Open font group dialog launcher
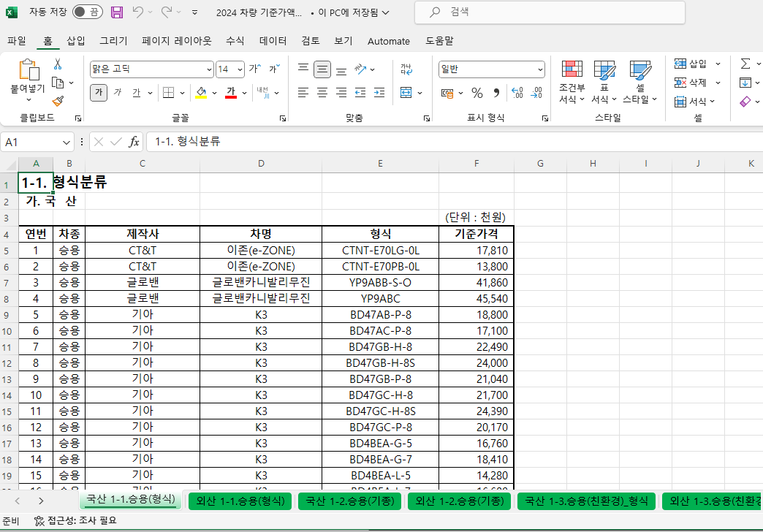The image size is (763, 532). click(282, 118)
